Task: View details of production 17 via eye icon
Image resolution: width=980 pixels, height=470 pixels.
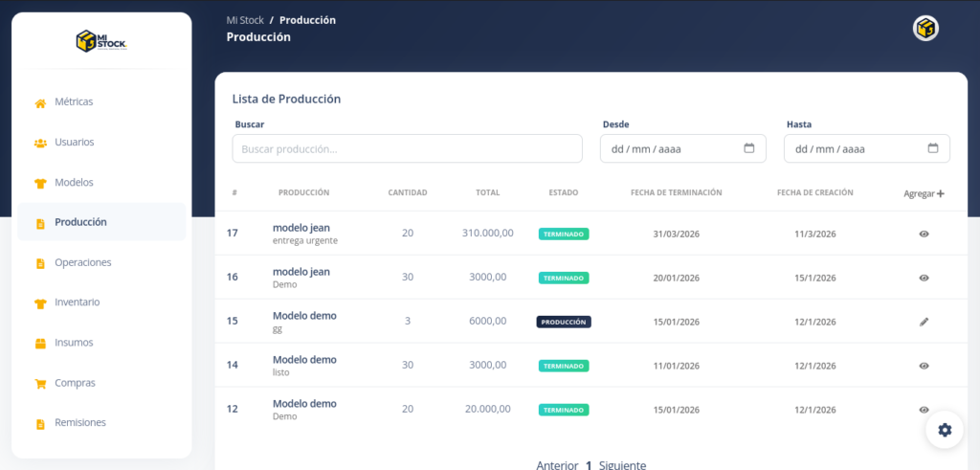Action: tap(924, 234)
